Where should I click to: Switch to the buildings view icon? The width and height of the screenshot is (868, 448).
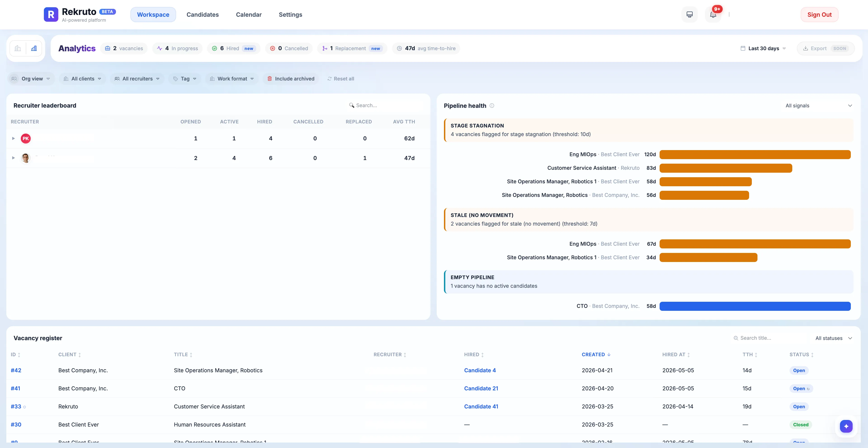pyautogui.click(x=18, y=49)
